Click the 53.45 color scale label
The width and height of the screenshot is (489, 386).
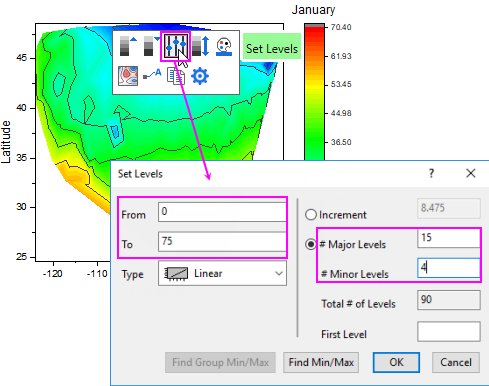[341, 84]
